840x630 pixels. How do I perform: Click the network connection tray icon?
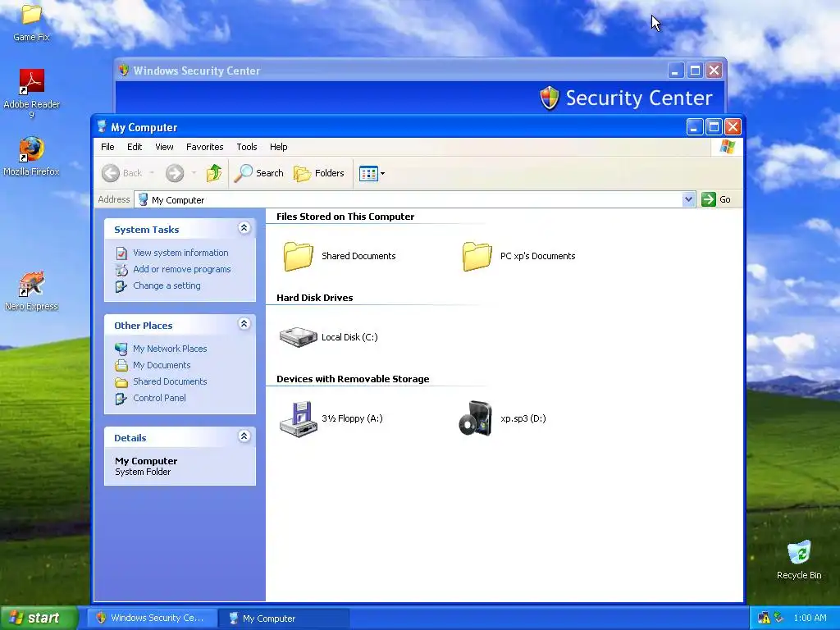[778, 618]
